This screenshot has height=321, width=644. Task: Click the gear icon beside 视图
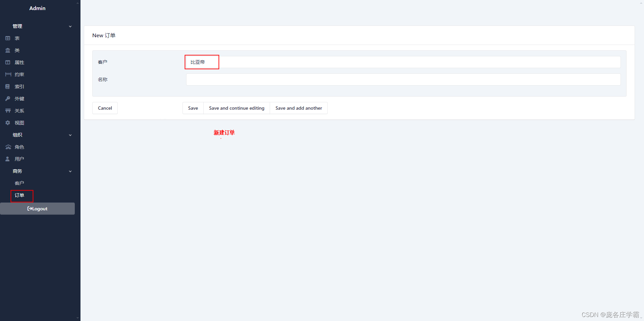click(8, 123)
